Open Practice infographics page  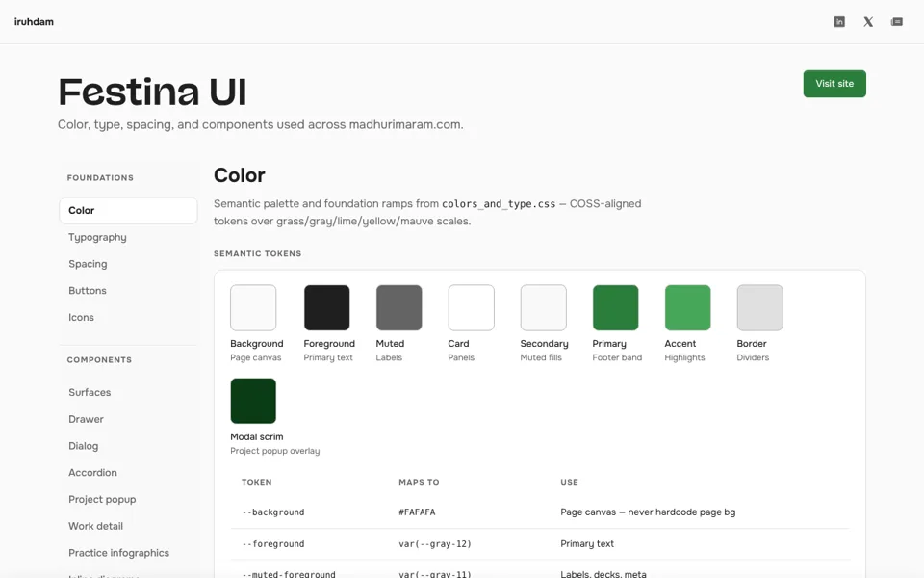point(118,553)
